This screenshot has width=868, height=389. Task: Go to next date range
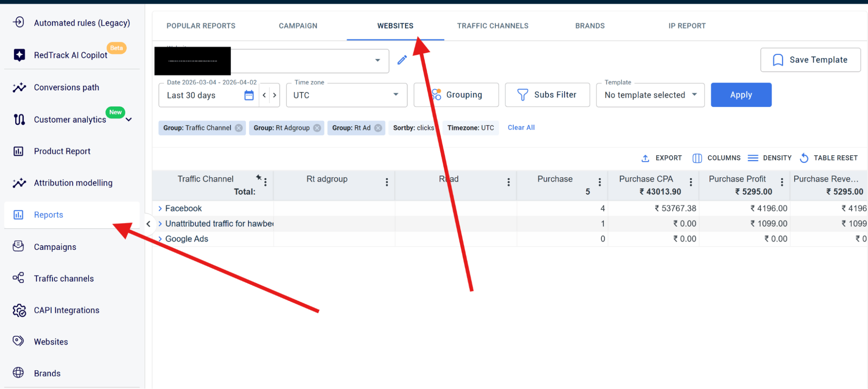click(274, 95)
